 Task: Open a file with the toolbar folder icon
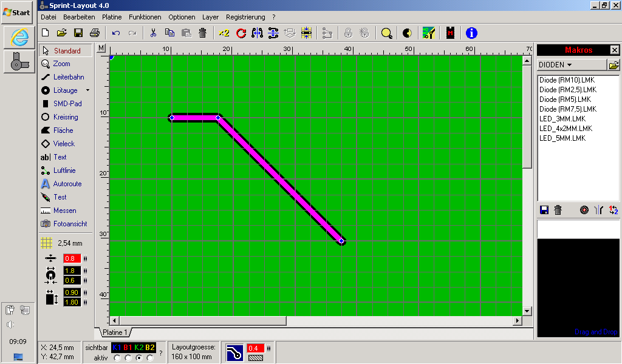coord(61,33)
